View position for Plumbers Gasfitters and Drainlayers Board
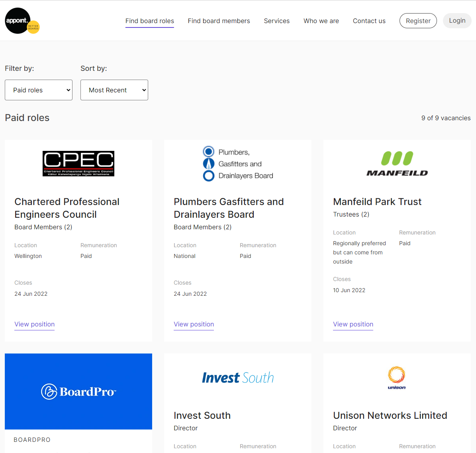 (x=194, y=324)
